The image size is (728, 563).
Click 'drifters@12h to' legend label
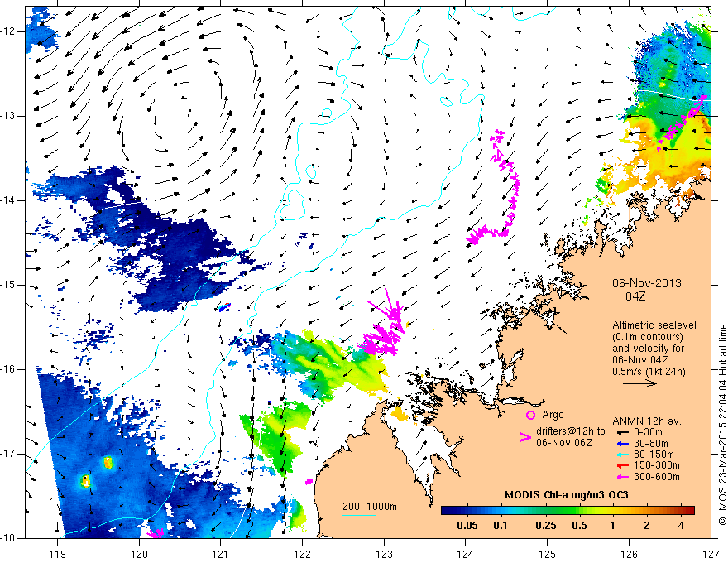click(571, 431)
